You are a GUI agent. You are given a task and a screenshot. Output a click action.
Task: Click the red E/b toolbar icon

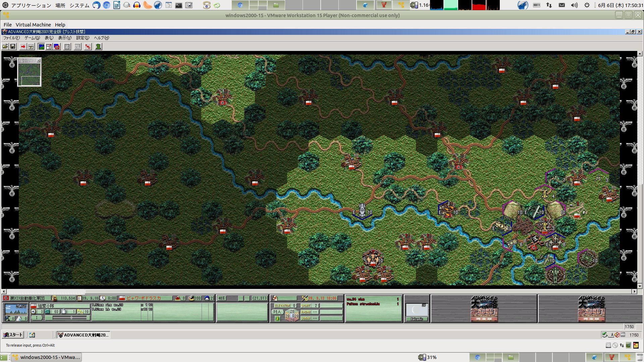(88, 47)
